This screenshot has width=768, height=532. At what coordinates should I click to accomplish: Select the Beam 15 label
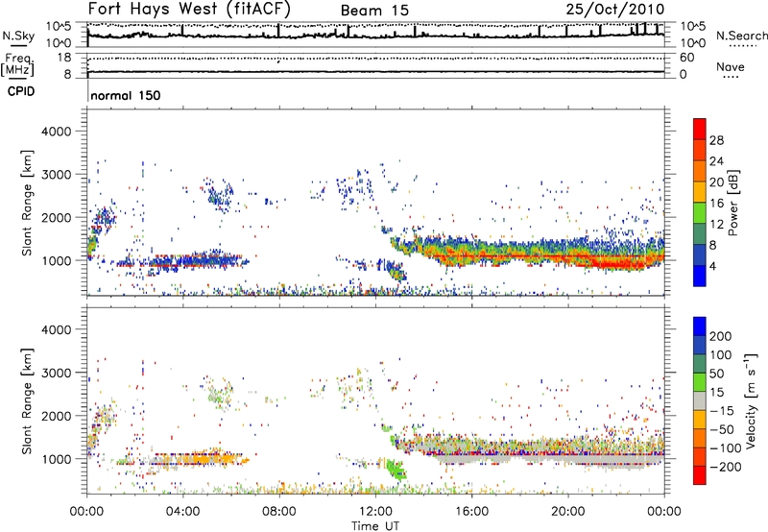(x=374, y=11)
